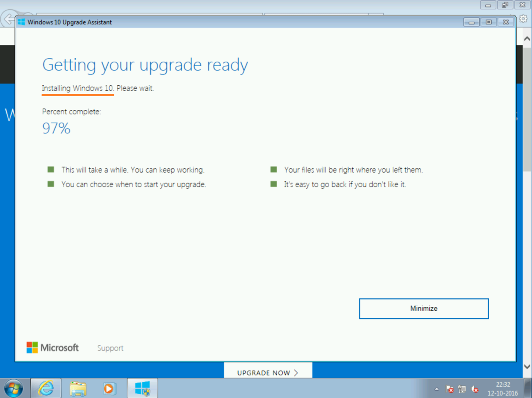Image resolution: width=532 pixels, height=398 pixels.
Task: Select the Windows 10 Upgrade Assistant taskbar icon
Action: coord(142,389)
